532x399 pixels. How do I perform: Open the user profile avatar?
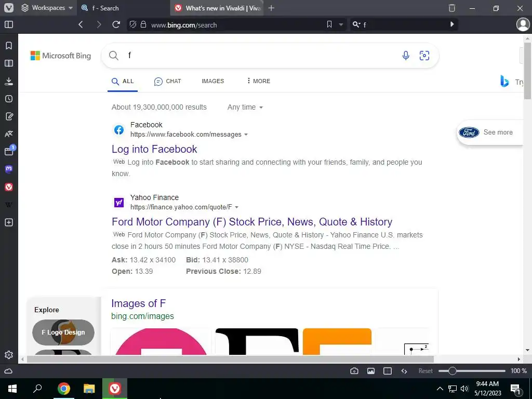pyautogui.click(x=523, y=24)
